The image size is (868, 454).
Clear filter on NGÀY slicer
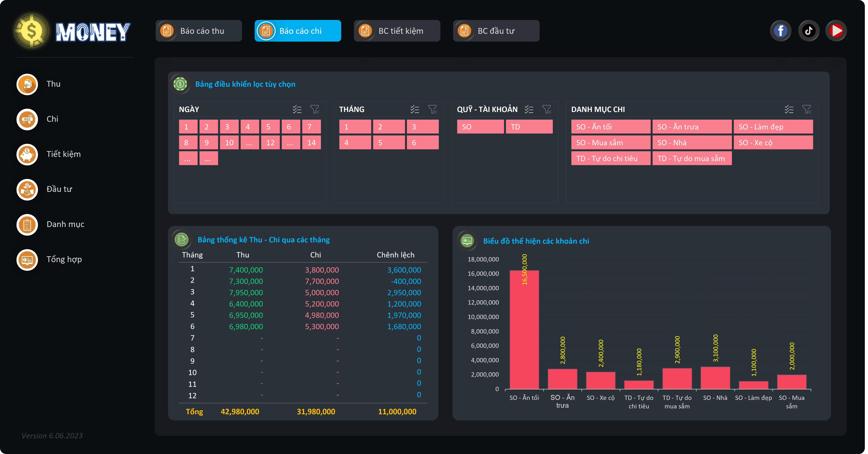315,109
